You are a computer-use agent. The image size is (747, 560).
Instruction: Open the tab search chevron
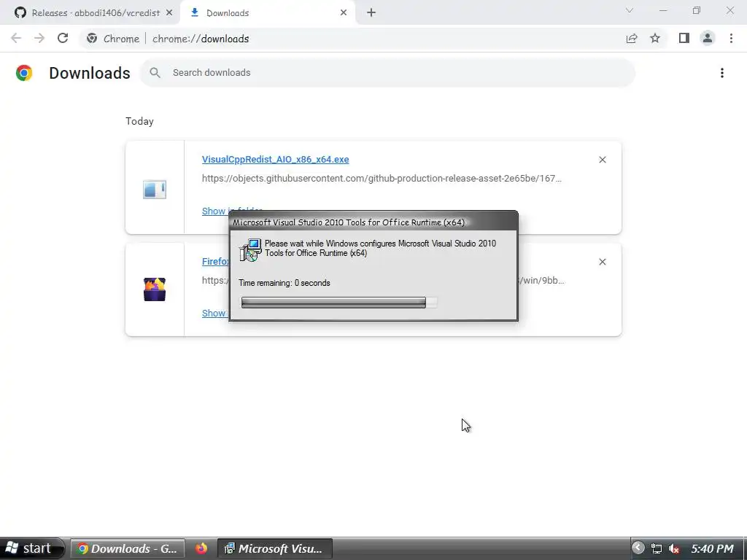point(630,10)
